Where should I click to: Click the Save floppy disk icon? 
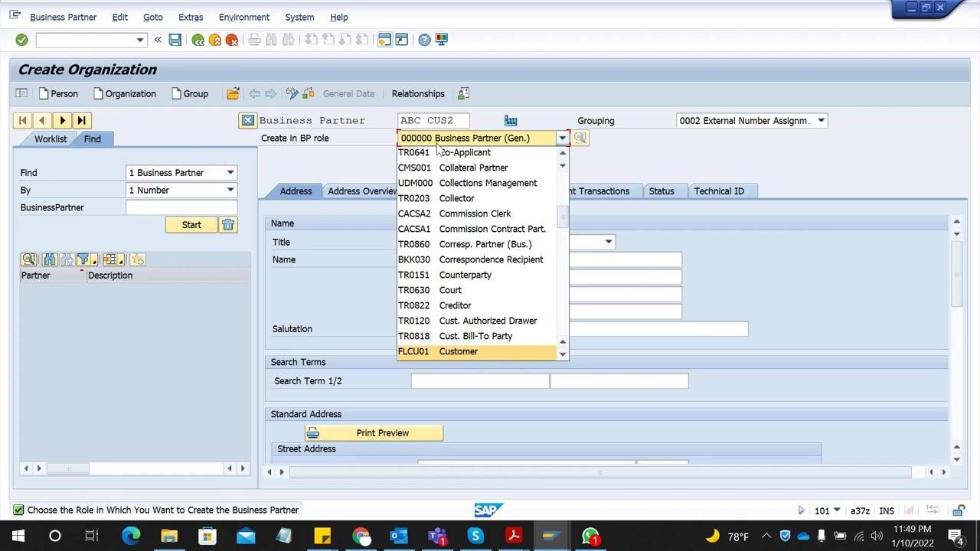[x=175, y=40]
